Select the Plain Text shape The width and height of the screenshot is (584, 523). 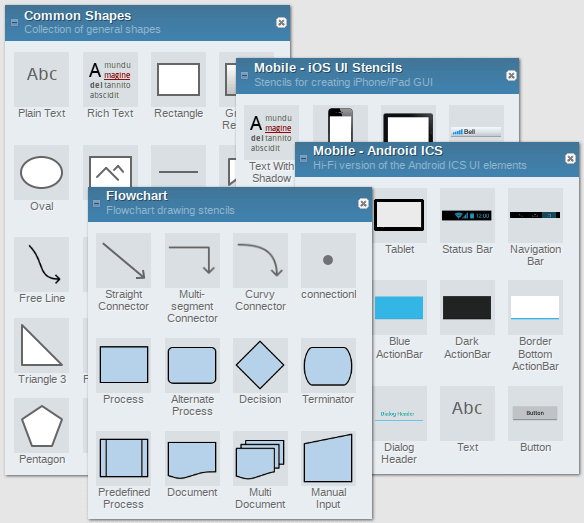click(41, 80)
